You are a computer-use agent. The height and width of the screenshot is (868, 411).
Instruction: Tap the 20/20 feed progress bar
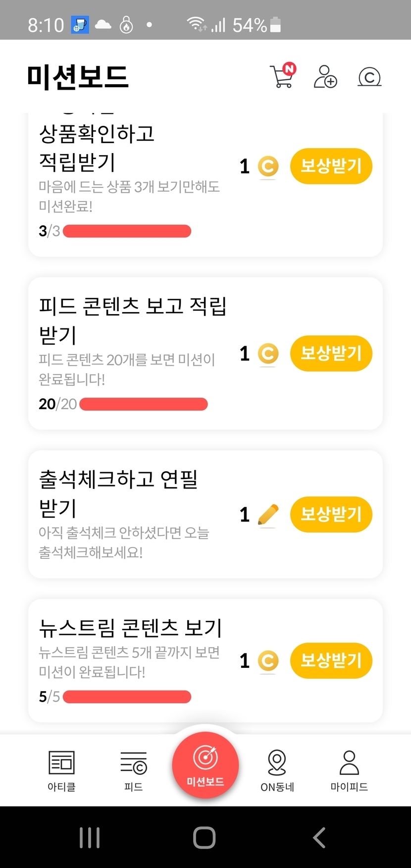pos(143,404)
